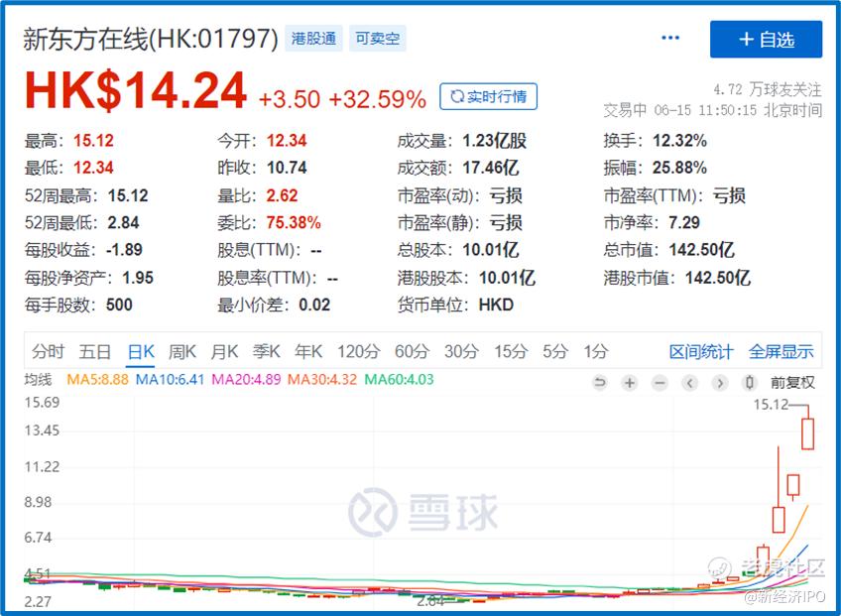Image resolution: width=841 pixels, height=616 pixels.
Task: Select the 日K chart tab
Action: tap(141, 352)
